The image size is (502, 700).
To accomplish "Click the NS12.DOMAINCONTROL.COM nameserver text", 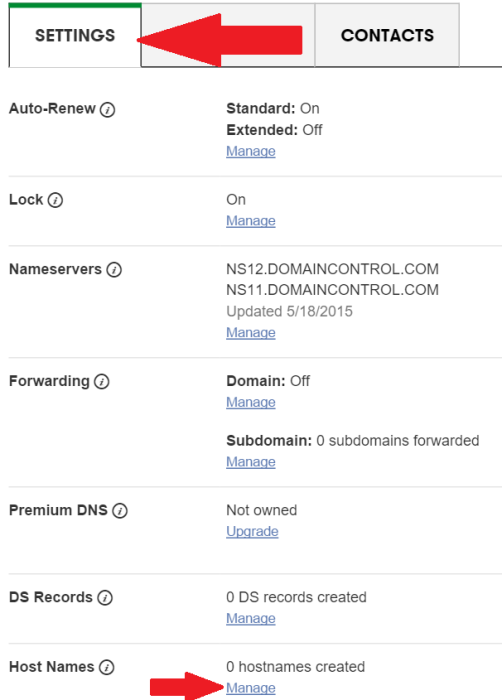I will coord(332,269).
